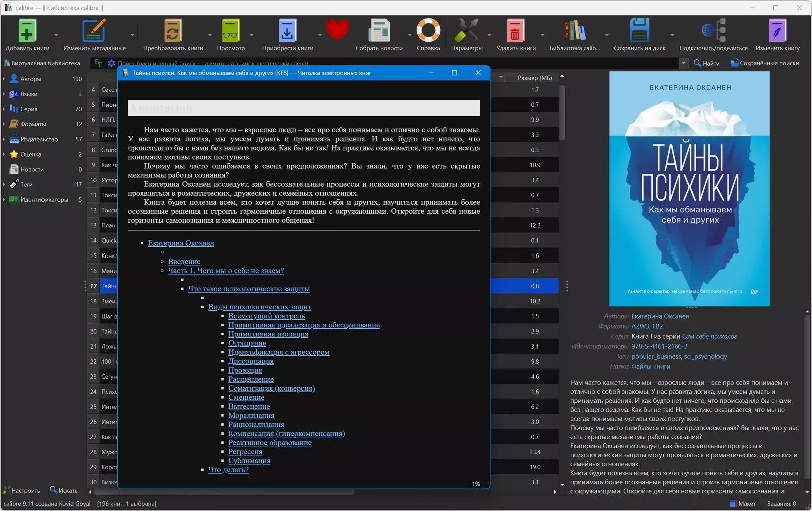812x511 pixels.
Task: Follow the Введение contents link
Action: [x=184, y=261]
